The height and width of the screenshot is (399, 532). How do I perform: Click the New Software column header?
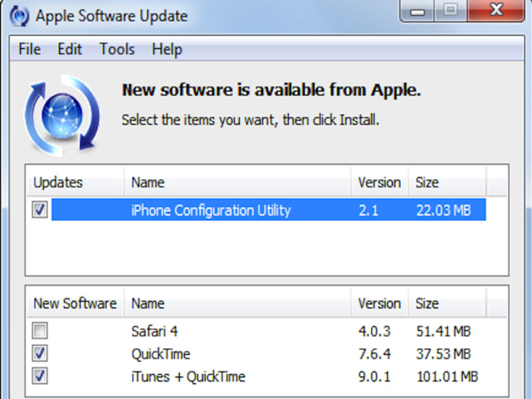75,304
